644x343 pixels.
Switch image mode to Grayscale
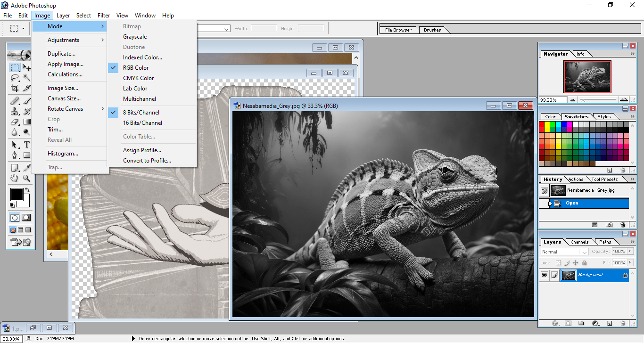(x=135, y=37)
